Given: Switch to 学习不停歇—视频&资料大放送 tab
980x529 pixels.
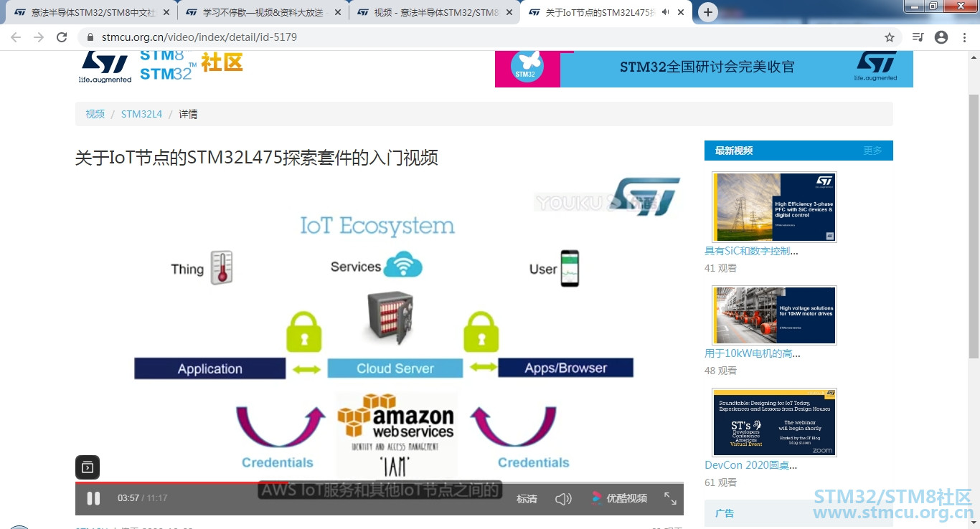Looking at the screenshot, I should 262,13.
